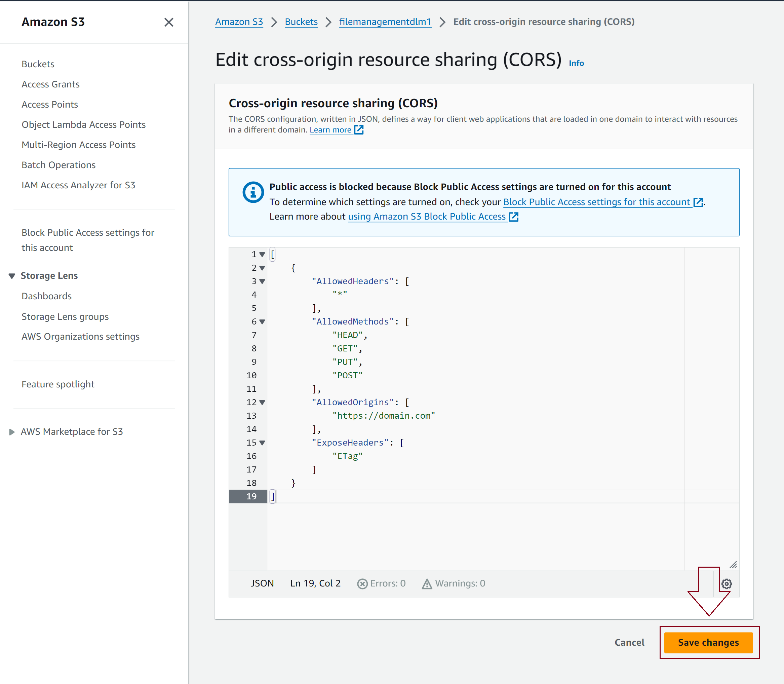784x684 pixels.
Task: Open external icon after Block Public Access settings link
Action: 698,202
